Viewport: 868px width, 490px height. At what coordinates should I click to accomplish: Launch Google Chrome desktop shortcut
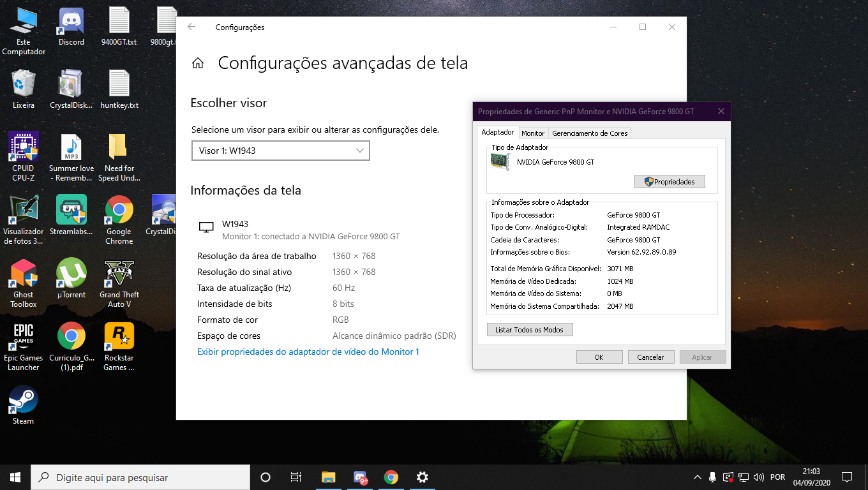click(x=119, y=220)
